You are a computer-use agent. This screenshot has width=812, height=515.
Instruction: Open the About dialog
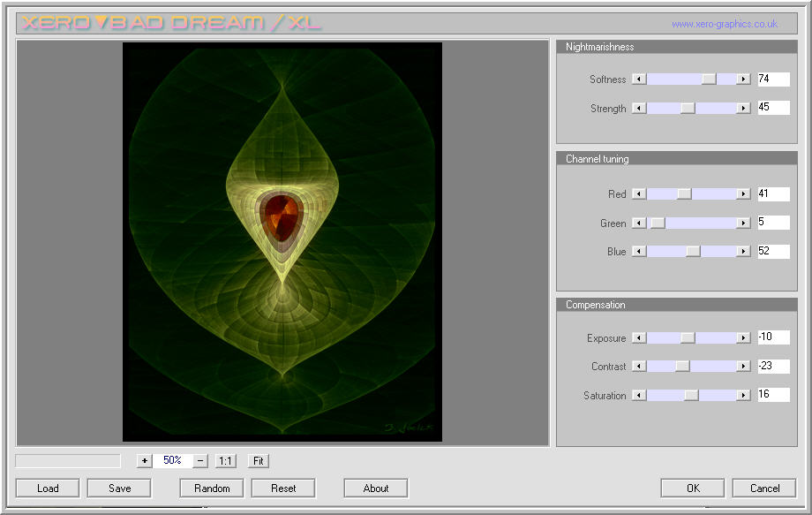click(x=376, y=488)
